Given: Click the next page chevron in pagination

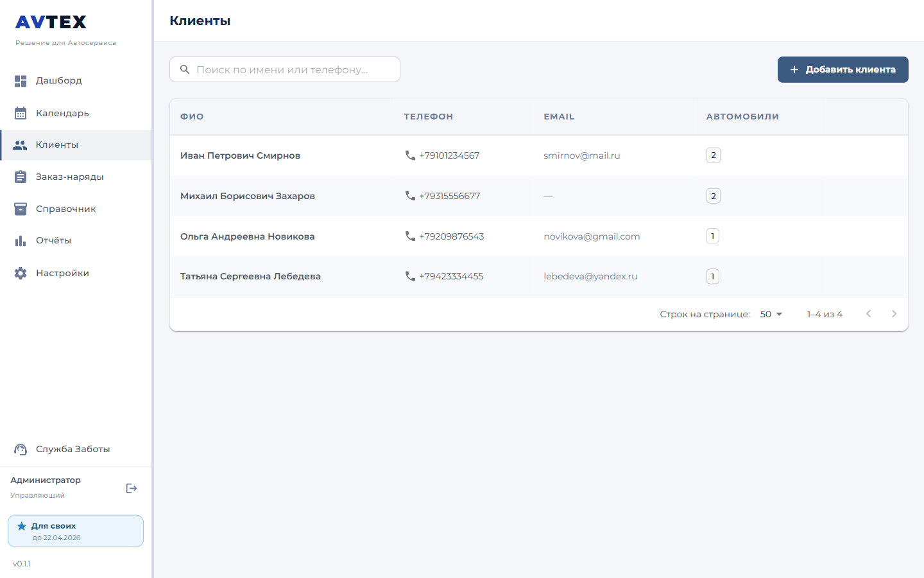Looking at the screenshot, I should pos(894,313).
